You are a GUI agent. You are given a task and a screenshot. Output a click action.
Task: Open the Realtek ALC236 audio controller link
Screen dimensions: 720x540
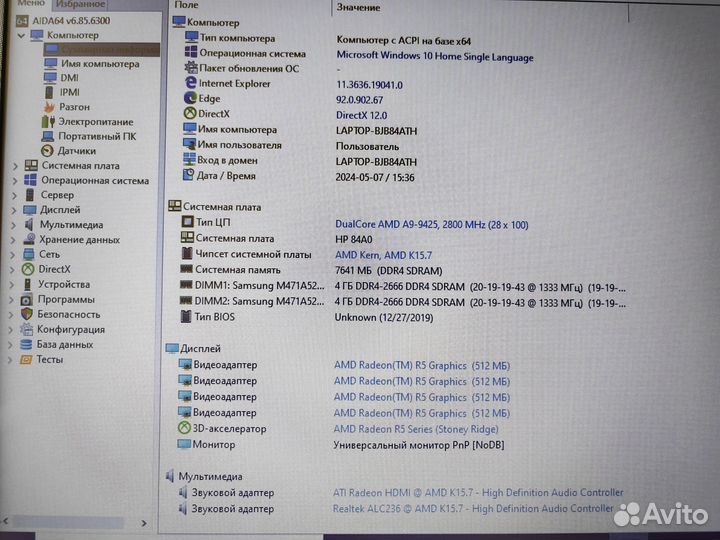click(473, 508)
